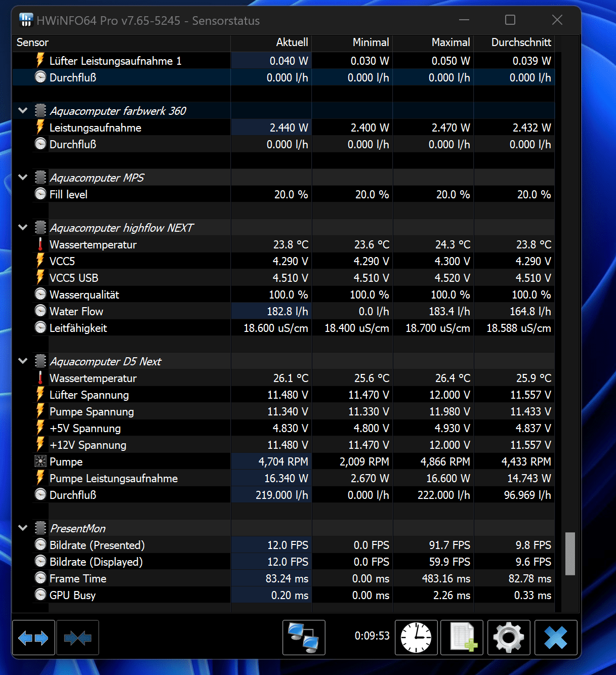Collapse the Aquacomputer highflow NEXT group
The width and height of the screenshot is (616, 675).
pyautogui.click(x=23, y=227)
